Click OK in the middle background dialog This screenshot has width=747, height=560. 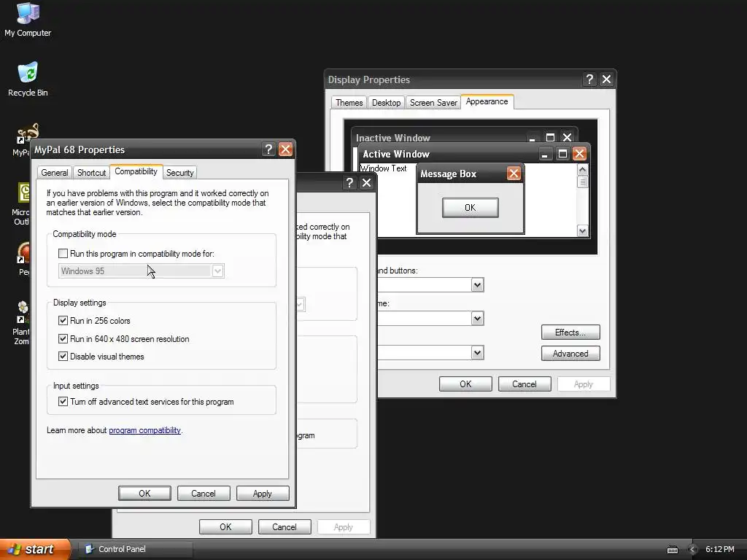point(225,526)
